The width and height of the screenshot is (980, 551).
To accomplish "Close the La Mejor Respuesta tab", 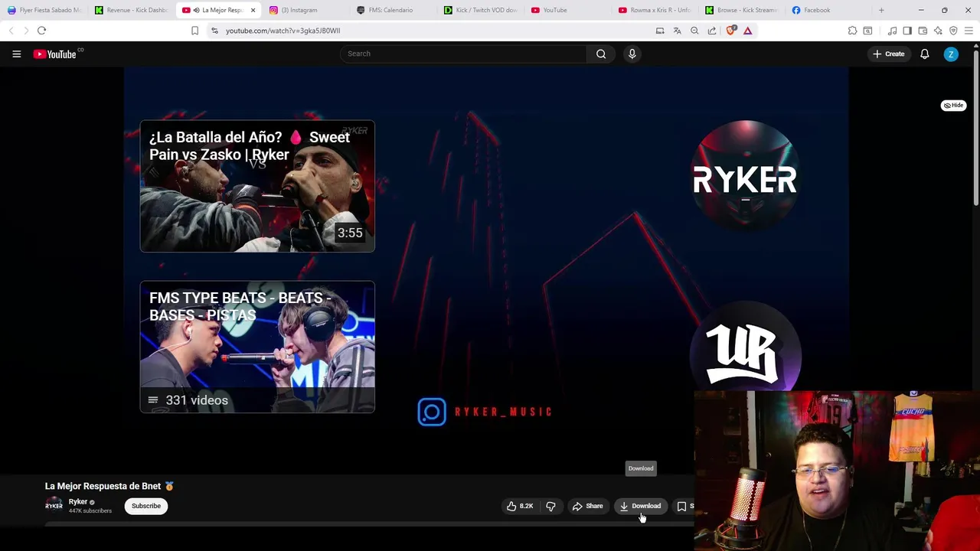I will pyautogui.click(x=253, y=10).
